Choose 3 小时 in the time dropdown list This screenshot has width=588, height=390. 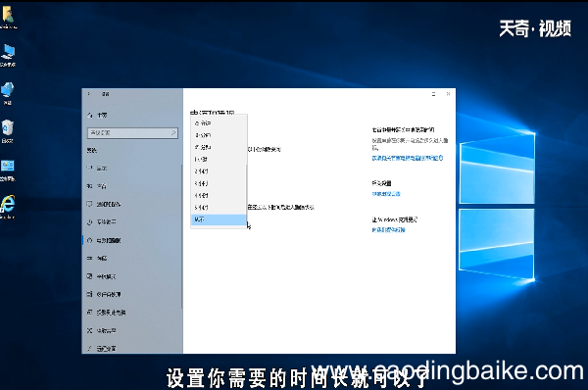[219, 183]
